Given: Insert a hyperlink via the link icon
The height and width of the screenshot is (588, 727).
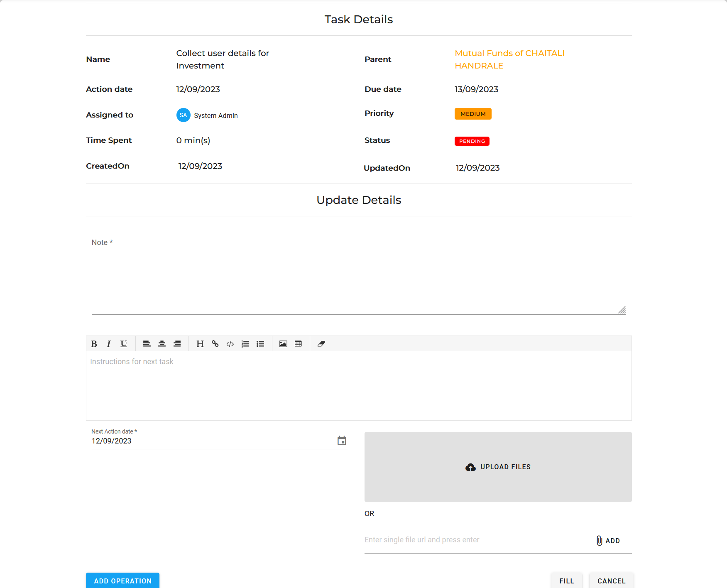Looking at the screenshot, I should 215,344.
